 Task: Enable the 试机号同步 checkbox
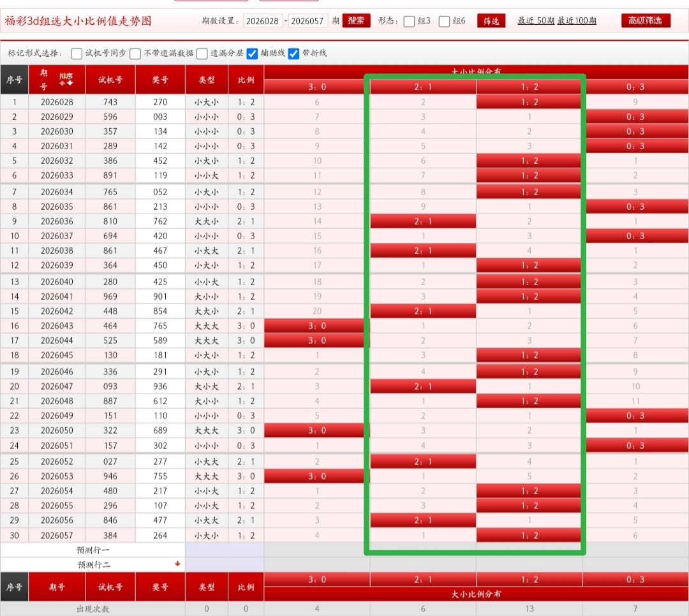tap(77, 54)
